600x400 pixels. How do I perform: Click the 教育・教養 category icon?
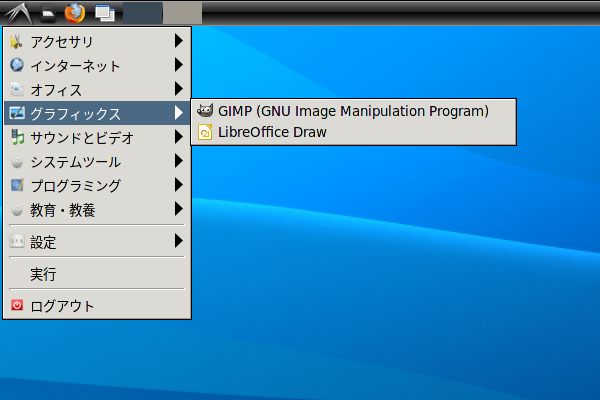click(x=17, y=211)
